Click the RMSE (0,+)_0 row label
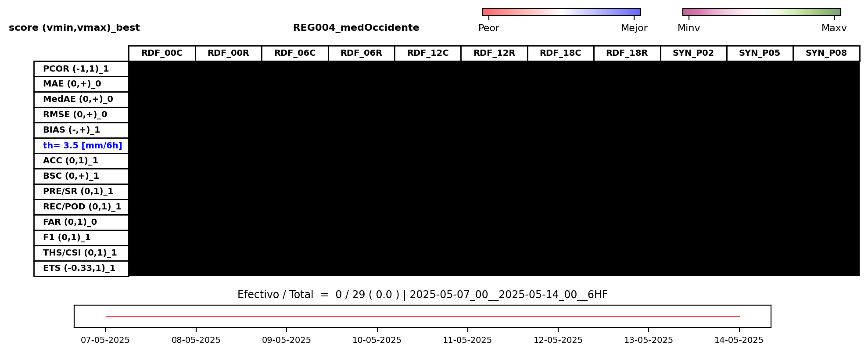 pos(81,115)
